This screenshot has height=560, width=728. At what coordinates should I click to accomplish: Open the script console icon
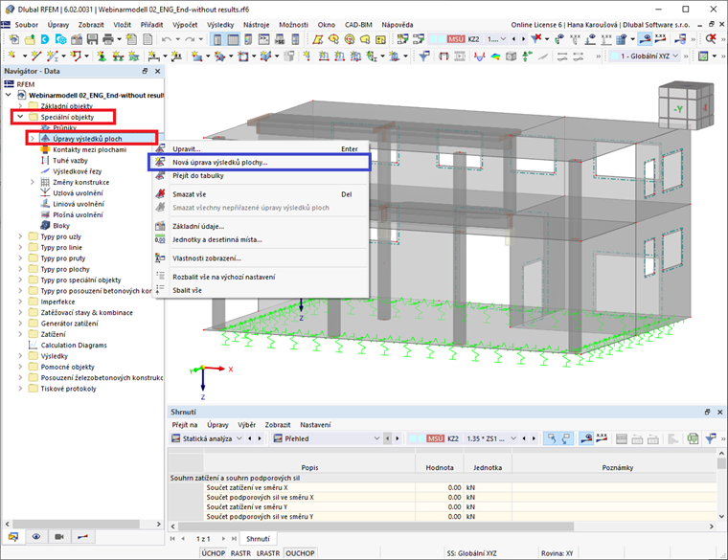click(263, 40)
